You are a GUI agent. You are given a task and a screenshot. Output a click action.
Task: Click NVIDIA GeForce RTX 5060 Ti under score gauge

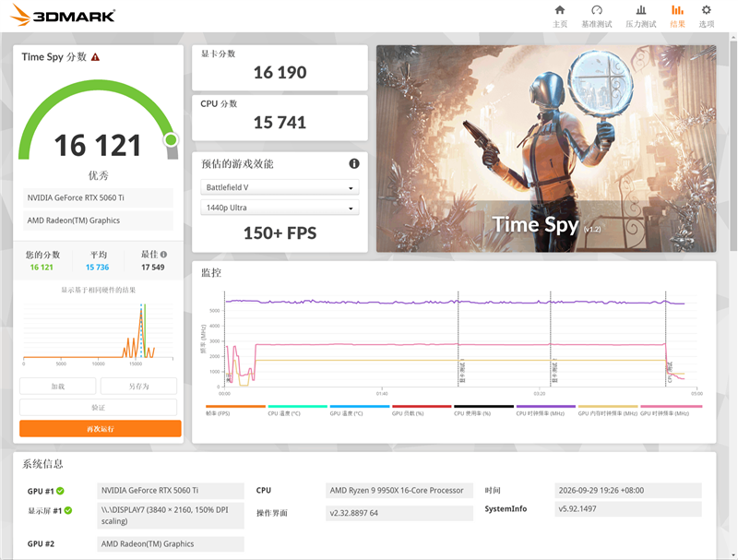(x=99, y=197)
